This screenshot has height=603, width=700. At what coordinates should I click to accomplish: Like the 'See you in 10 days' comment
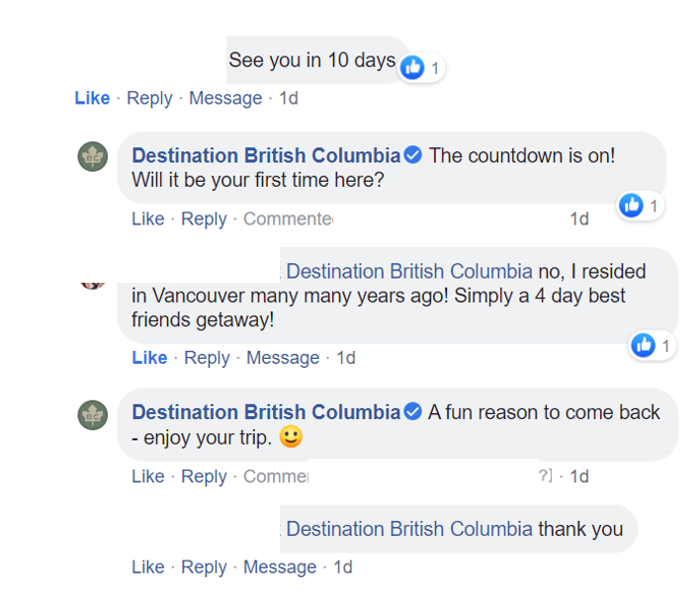(x=92, y=98)
